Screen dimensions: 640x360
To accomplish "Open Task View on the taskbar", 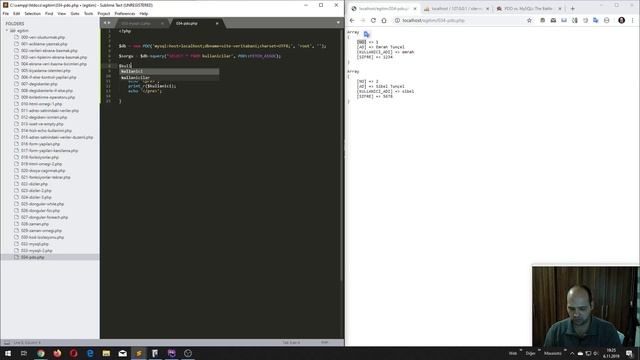I will click(x=24, y=353).
